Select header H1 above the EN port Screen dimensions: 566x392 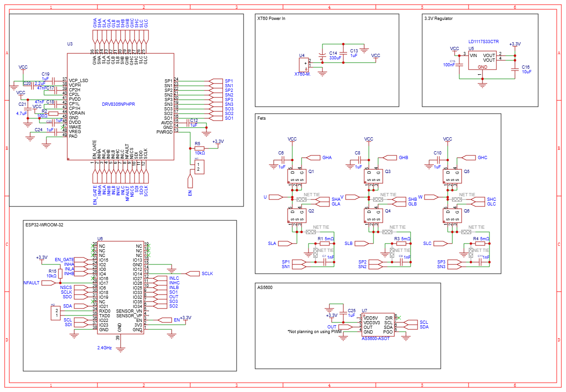[x=199, y=167]
